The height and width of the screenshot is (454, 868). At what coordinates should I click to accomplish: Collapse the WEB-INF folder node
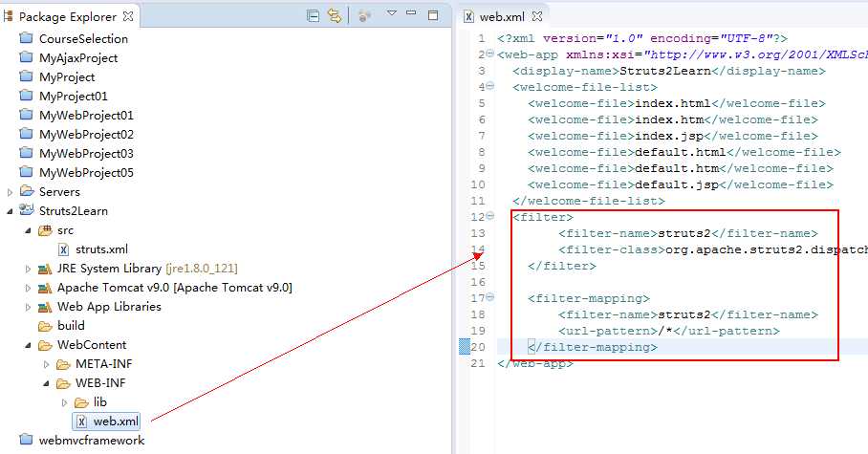46,383
